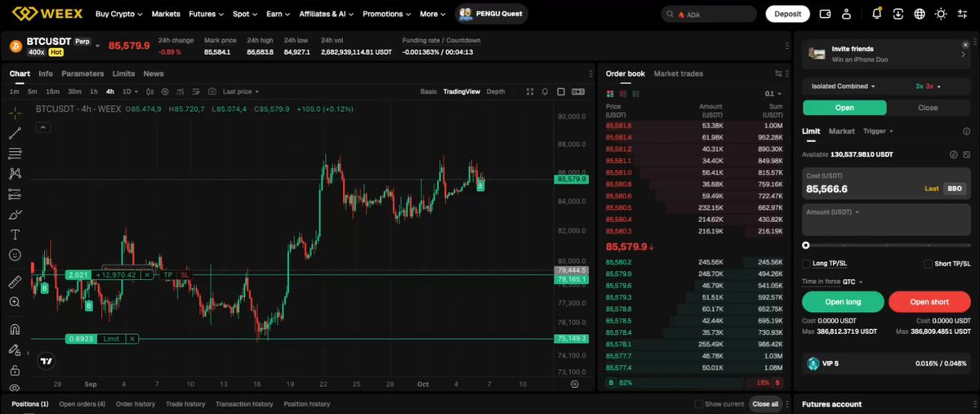980x414 pixels.
Task: Switch chart mode to Depth
Action: 496,91
